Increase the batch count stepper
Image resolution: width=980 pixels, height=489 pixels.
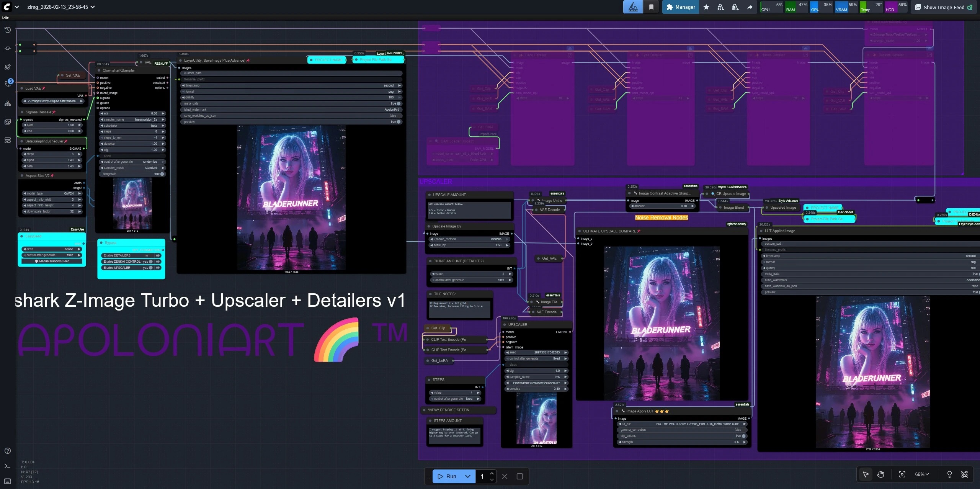point(492,474)
